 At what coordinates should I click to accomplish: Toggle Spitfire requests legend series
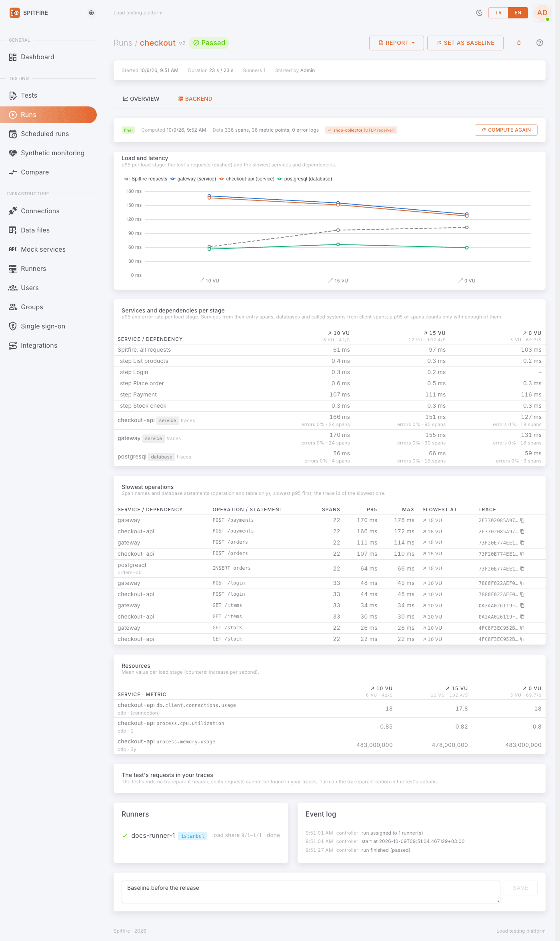[x=146, y=179]
